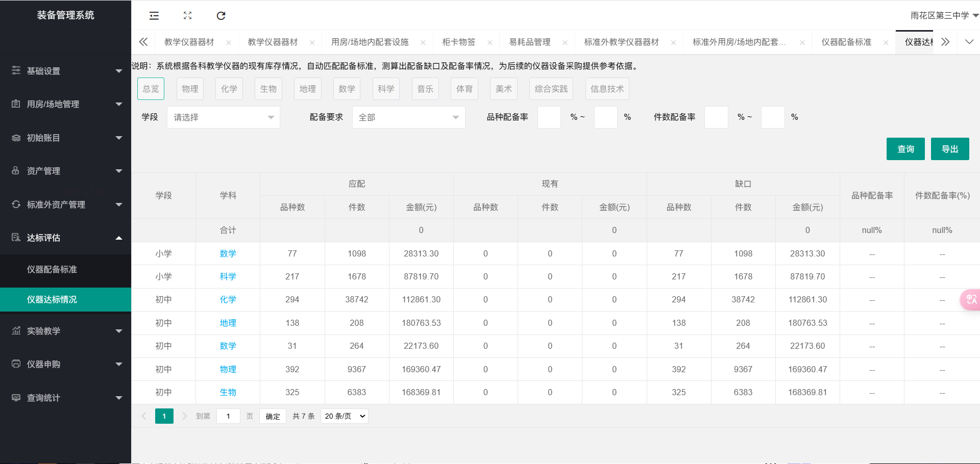Expand the 基础设置 sidebar menu
Viewport: 980px width, 464px height.
click(x=65, y=71)
